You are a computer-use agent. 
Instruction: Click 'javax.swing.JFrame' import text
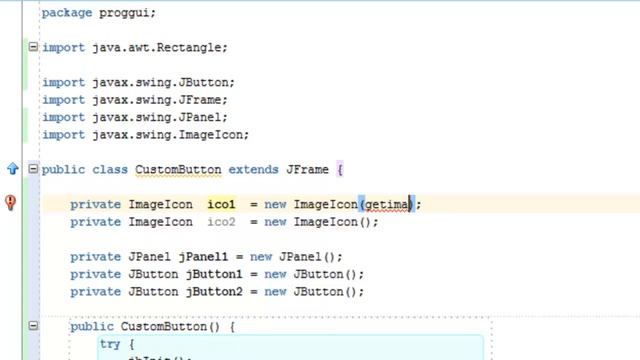pos(157,100)
